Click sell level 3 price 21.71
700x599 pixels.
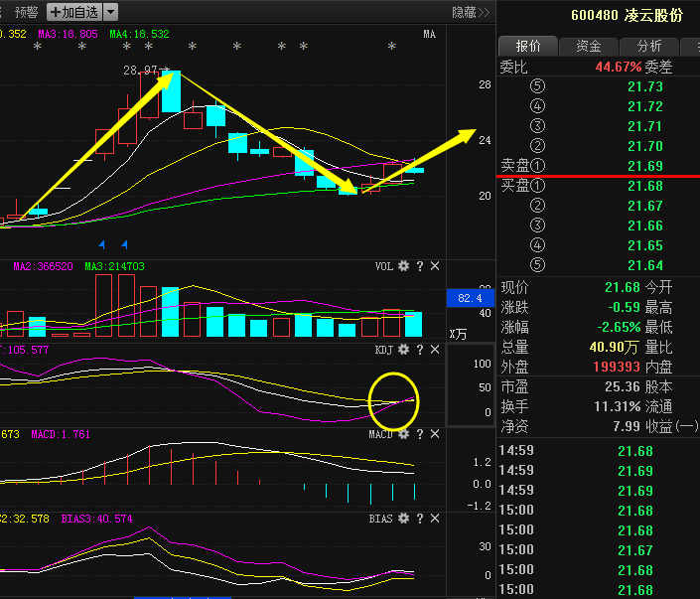point(645,126)
